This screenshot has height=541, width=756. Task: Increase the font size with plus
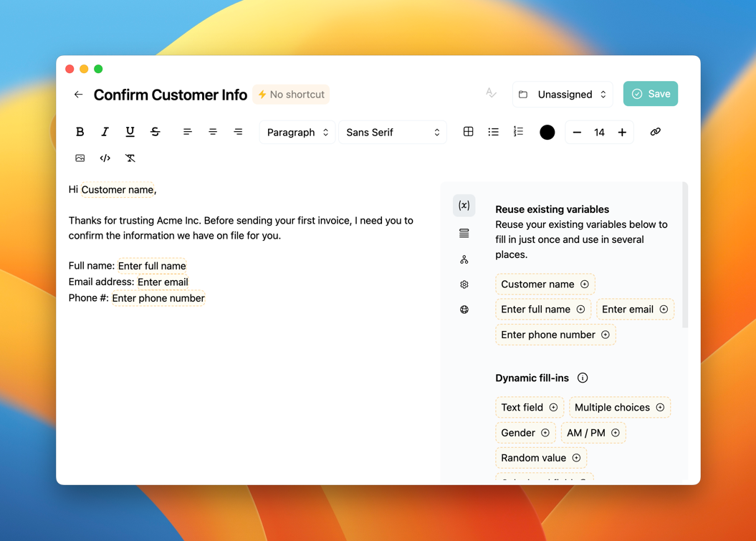coord(622,132)
